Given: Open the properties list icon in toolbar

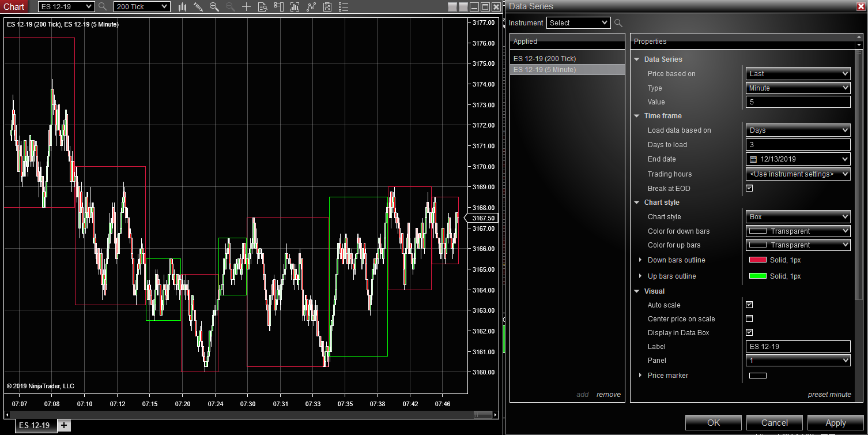Looking at the screenshot, I should 344,7.
